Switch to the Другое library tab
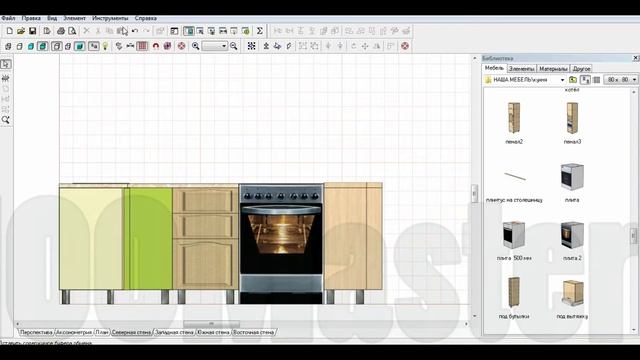This screenshot has height=360, width=640. [x=581, y=69]
